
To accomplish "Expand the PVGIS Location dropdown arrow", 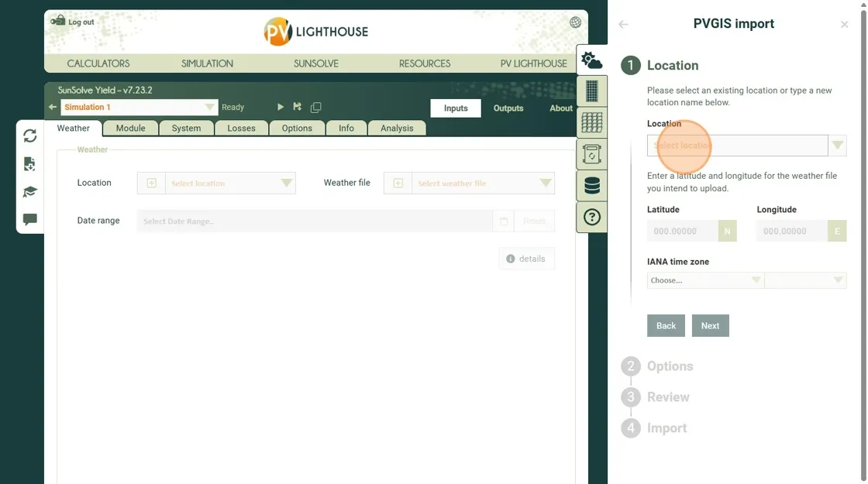I will [x=837, y=146].
